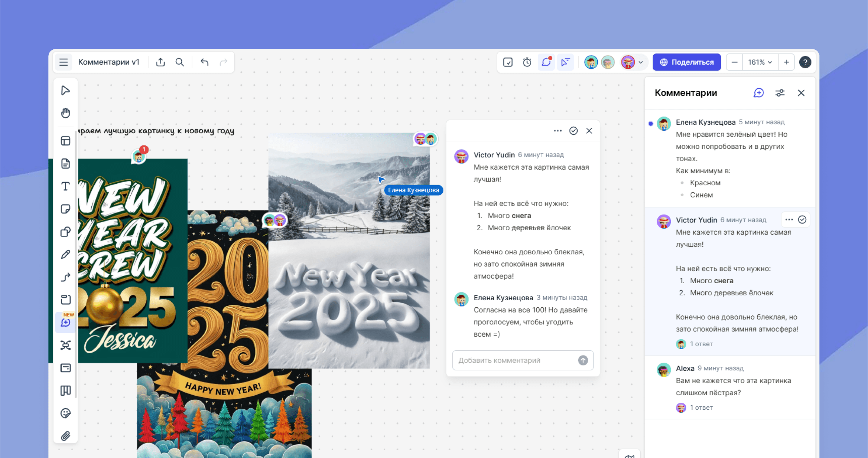Viewport: 868px width, 458px height.
Task: Select the frame tool
Action: coord(66,300)
